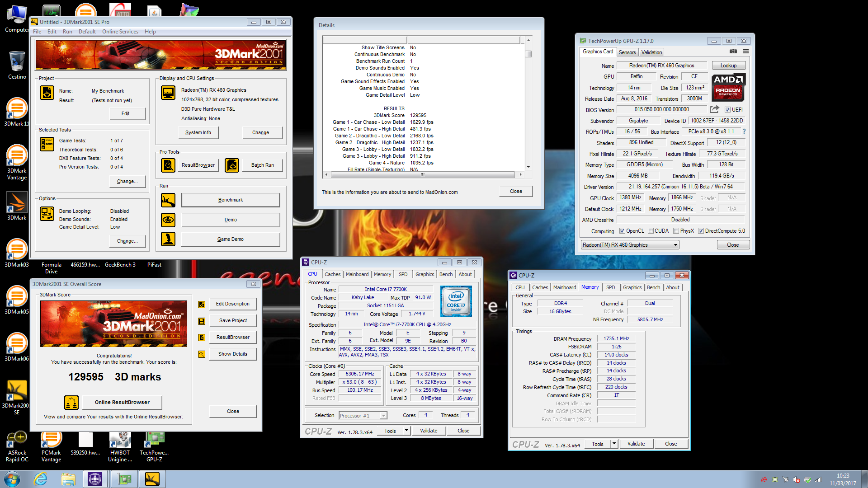Click the Options settings icon

click(47, 213)
